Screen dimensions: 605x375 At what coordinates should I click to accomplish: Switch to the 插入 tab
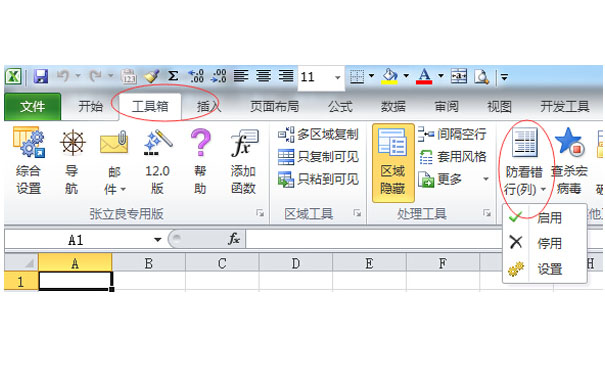pyautogui.click(x=209, y=106)
